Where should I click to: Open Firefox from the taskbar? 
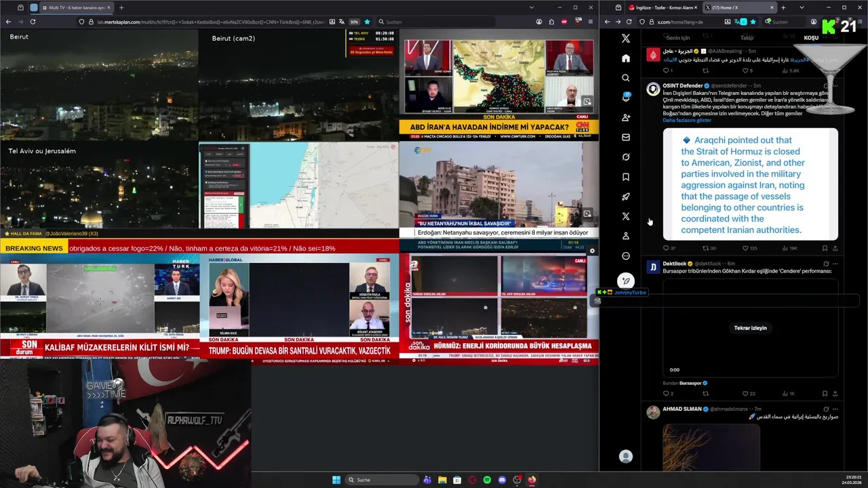pyautogui.click(x=532, y=480)
